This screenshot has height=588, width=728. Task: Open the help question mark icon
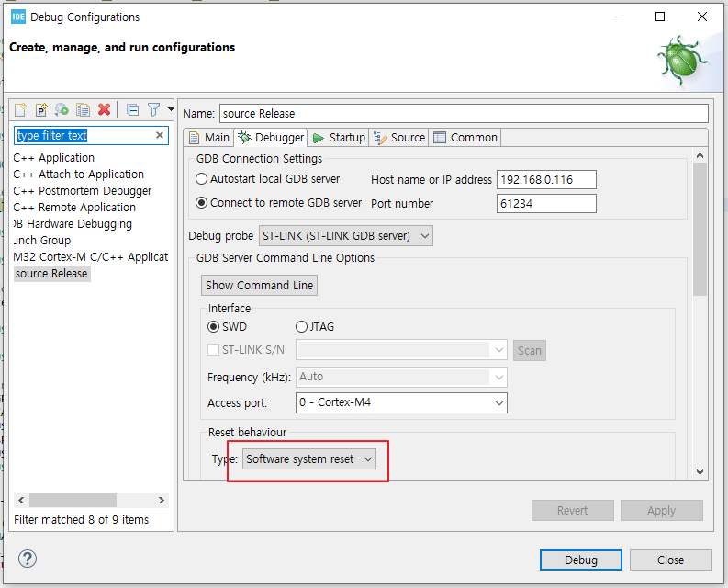coord(28,560)
